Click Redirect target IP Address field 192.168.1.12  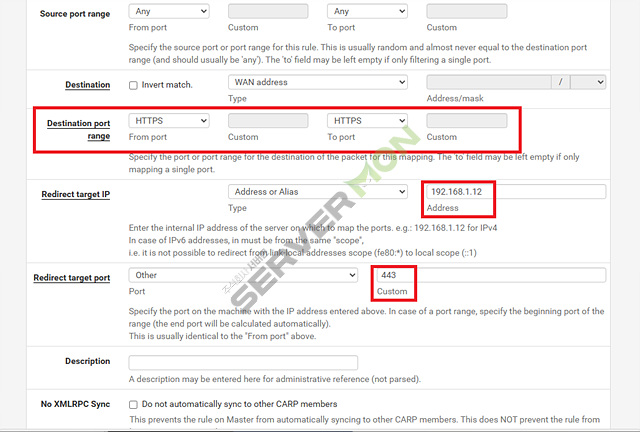516,192
